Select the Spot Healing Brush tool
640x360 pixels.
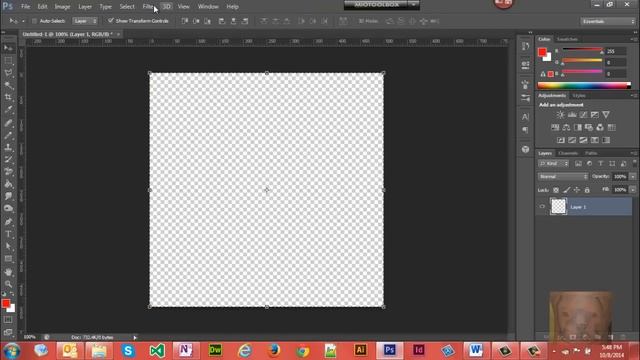click(x=8, y=122)
